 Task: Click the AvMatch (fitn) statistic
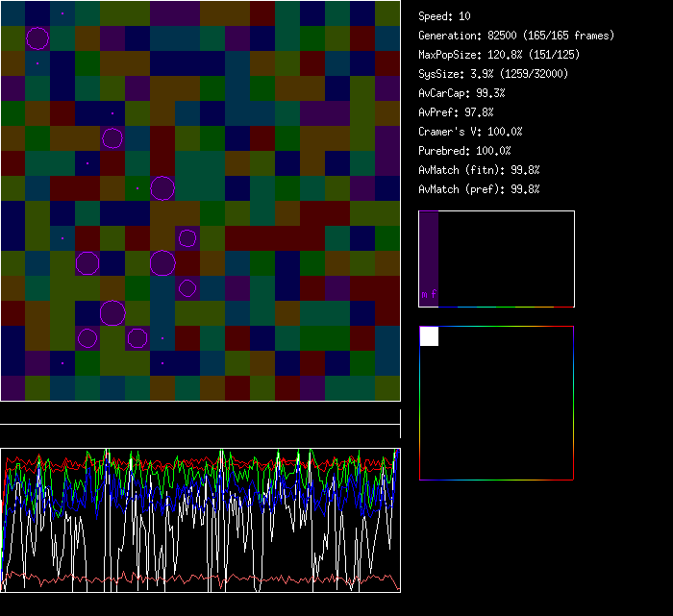[x=480, y=170]
